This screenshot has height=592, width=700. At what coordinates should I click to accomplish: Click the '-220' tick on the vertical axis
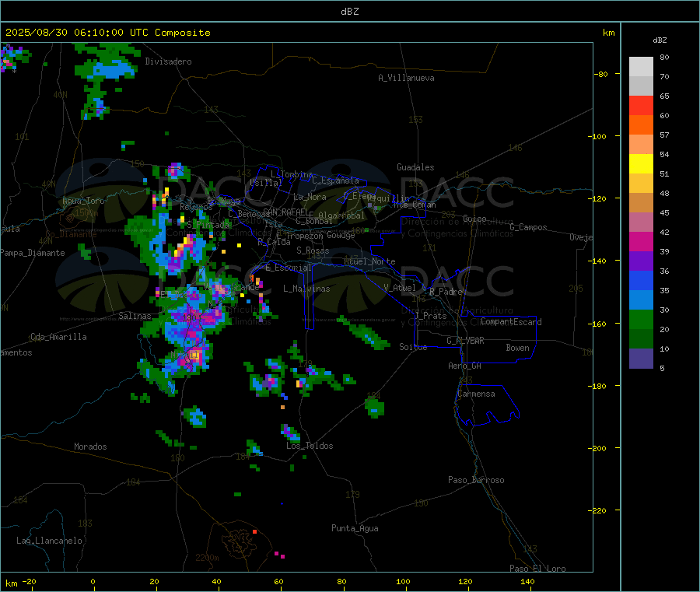pos(597,511)
